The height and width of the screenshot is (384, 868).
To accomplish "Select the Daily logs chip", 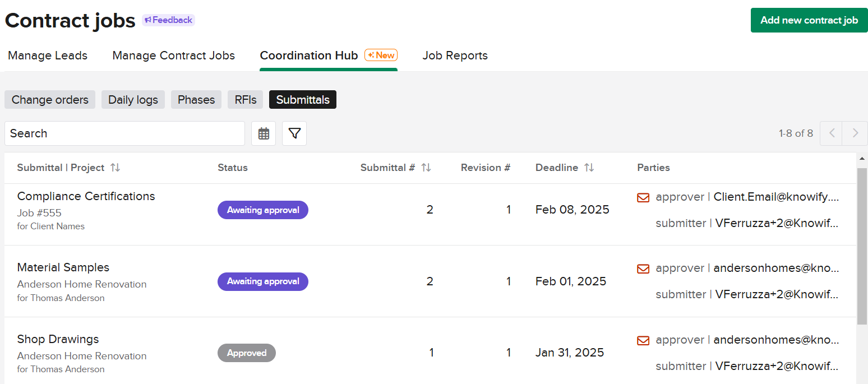I will (x=133, y=100).
